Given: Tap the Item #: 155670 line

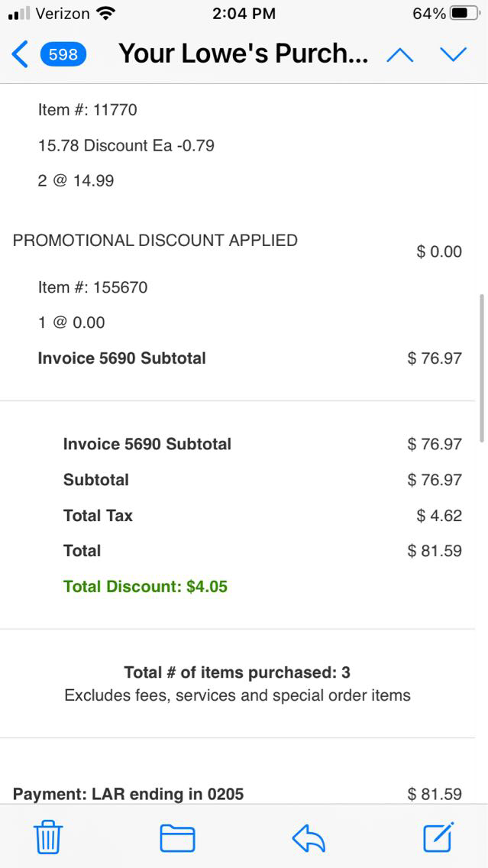Looking at the screenshot, I should pos(93,287).
